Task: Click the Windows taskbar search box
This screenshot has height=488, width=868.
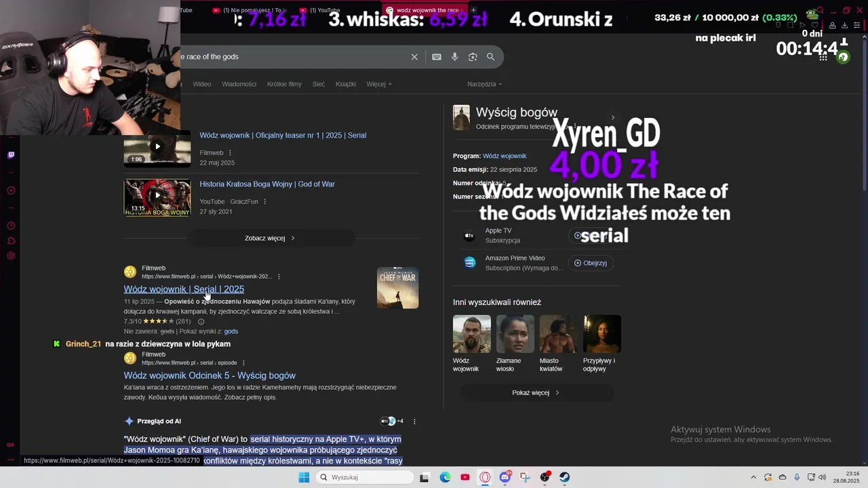Action: [366, 477]
